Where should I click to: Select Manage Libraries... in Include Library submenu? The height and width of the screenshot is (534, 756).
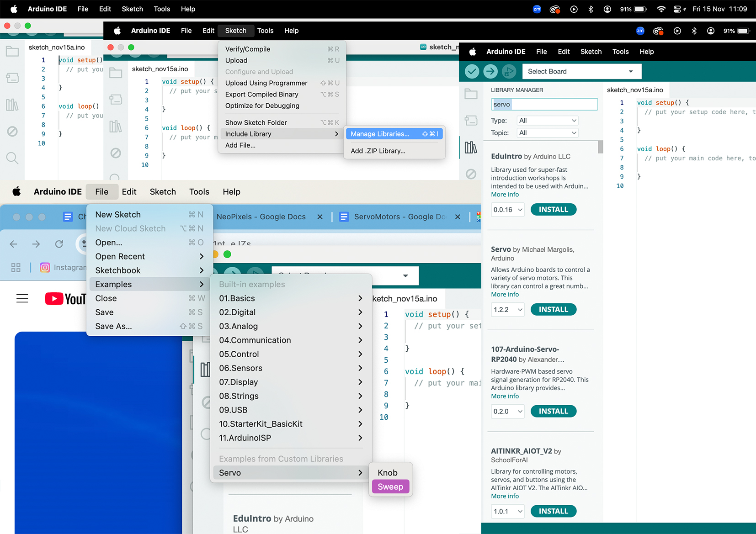pyautogui.click(x=394, y=134)
